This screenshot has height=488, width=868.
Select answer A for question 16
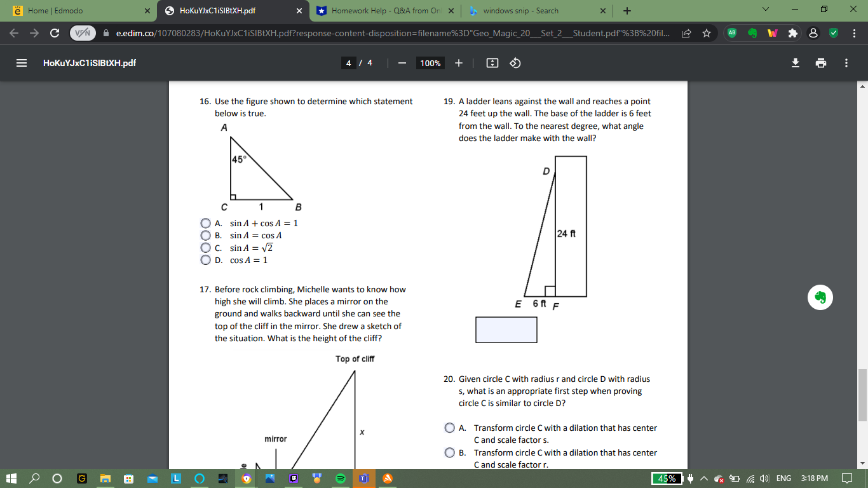point(205,223)
